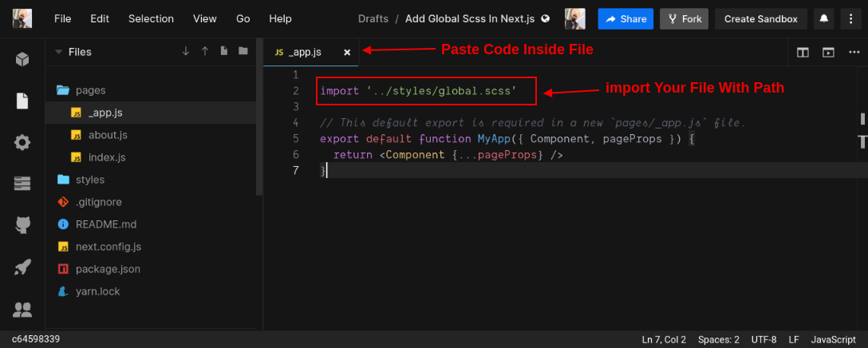Click line number 2 in editor gutter
This screenshot has height=348, width=868.
[296, 90]
